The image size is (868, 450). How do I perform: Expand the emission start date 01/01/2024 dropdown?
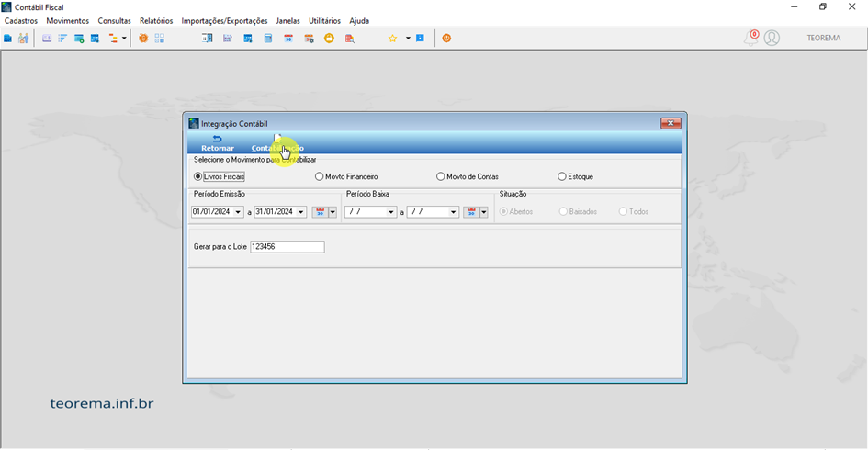(238, 212)
